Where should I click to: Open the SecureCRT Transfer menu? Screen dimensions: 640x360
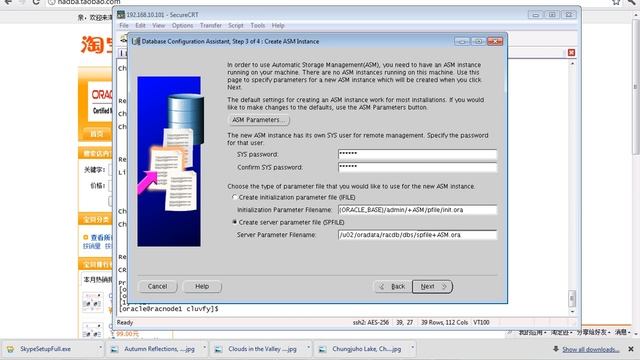pyautogui.click(x=211, y=25)
